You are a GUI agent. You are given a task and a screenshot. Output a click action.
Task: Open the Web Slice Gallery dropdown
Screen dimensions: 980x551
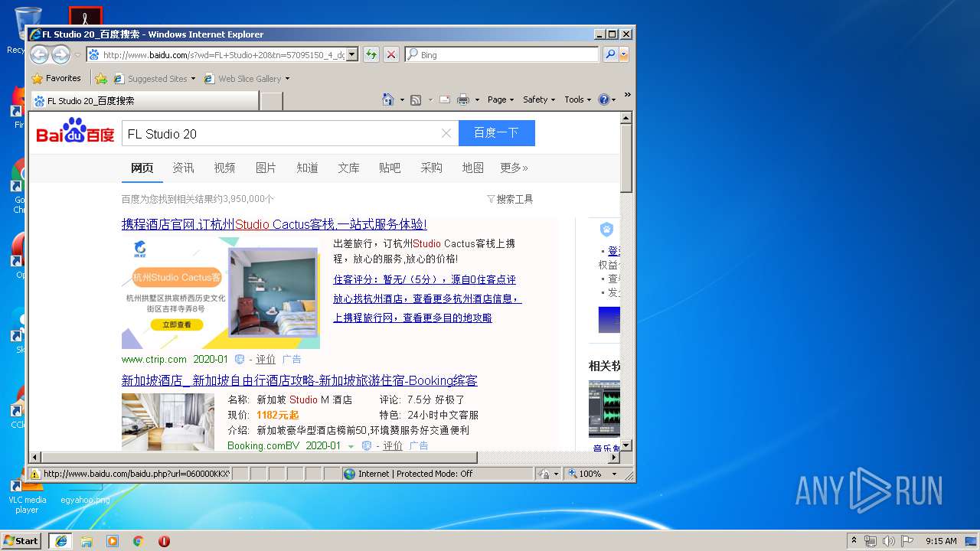[x=247, y=78]
